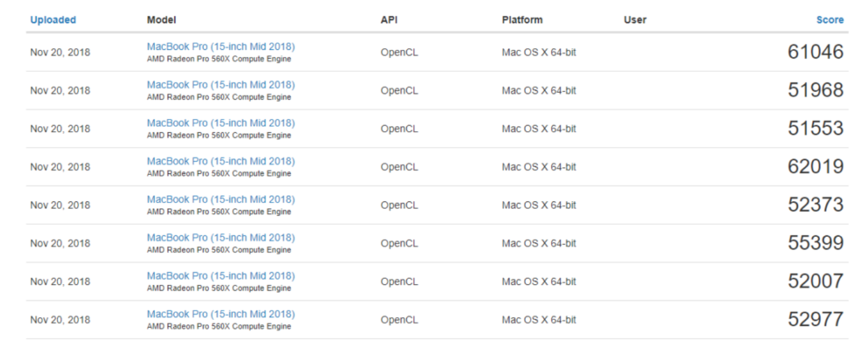Select the score value 51968
The height and width of the screenshot is (342, 868).
[815, 90]
